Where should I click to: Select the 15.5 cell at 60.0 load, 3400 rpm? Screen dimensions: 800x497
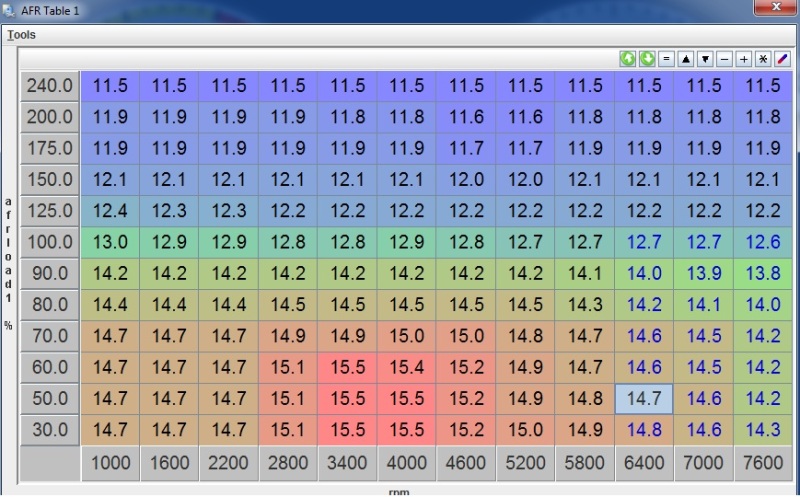click(x=347, y=367)
